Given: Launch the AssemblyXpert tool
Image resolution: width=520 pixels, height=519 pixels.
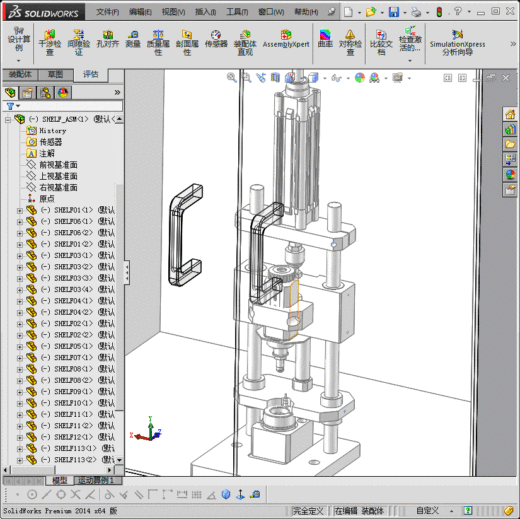Looking at the screenshot, I should (x=286, y=39).
